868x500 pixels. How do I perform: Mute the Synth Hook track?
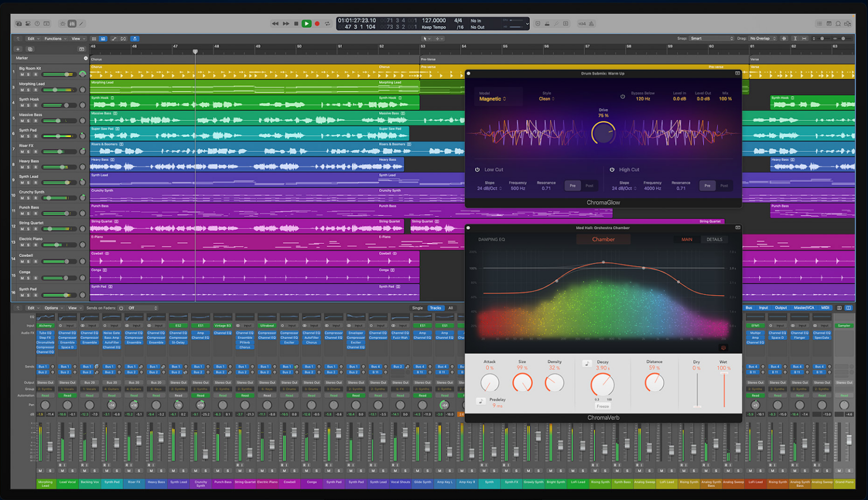coord(22,105)
